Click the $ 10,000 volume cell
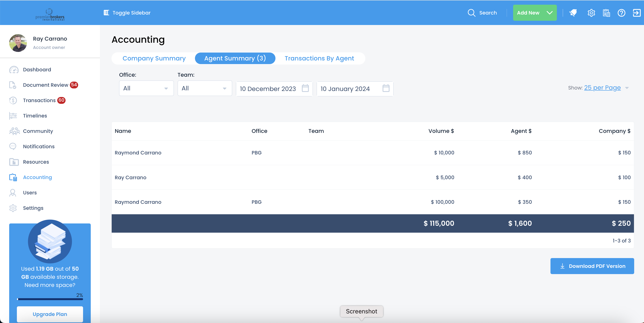 [x=444, y=153]
